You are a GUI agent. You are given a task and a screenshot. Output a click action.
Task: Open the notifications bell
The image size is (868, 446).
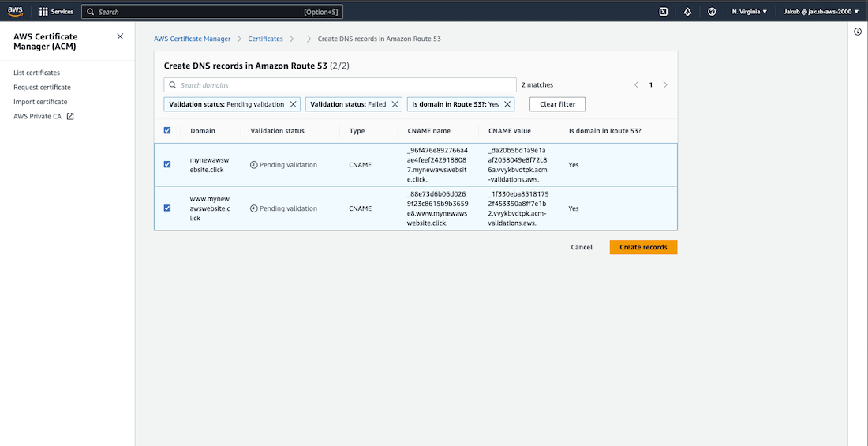(x=687, y=12)
